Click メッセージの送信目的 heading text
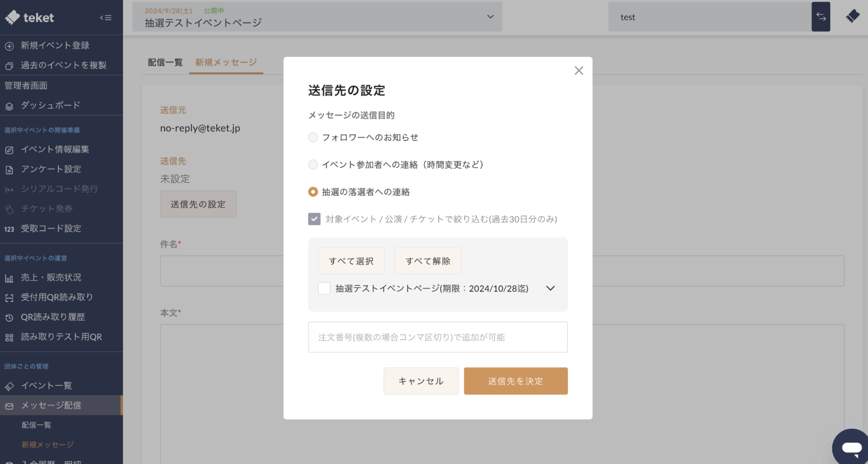Viewport: 868px width, 464px height. [351, 115]
